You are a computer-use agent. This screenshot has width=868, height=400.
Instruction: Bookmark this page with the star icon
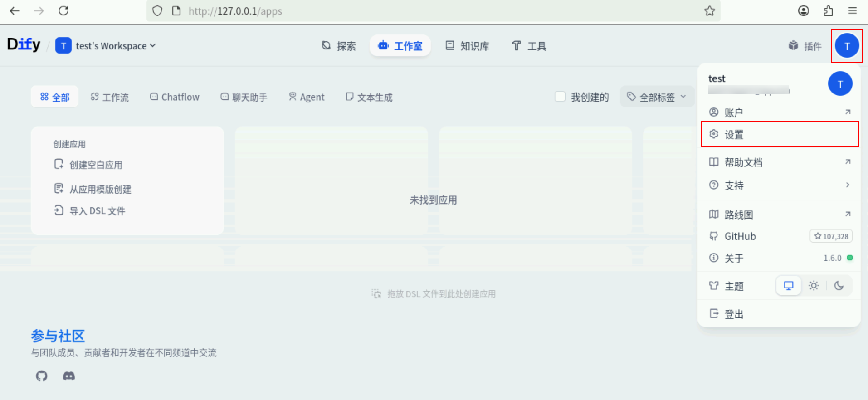pos(709,11)
